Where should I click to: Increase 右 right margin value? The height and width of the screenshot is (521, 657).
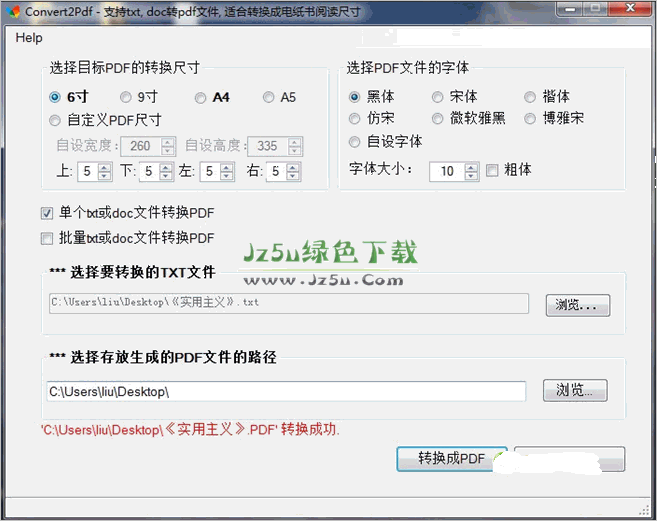point(293,167)
